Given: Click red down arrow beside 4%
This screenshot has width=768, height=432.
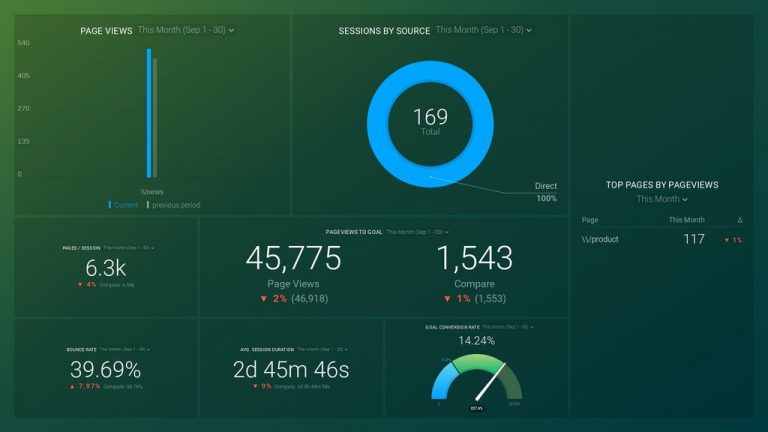Looking at the screenshot, I should point(80,285).
